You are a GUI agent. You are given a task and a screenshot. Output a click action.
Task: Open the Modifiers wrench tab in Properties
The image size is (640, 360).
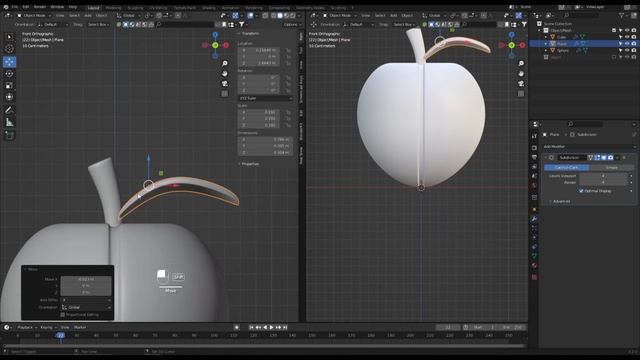coord(534,219)
